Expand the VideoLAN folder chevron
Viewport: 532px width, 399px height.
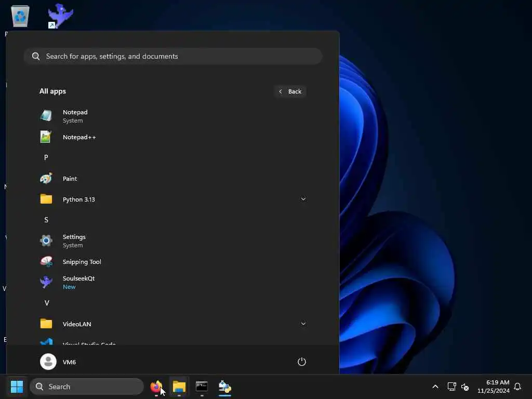pyautogui.click(x=303, y=324)
